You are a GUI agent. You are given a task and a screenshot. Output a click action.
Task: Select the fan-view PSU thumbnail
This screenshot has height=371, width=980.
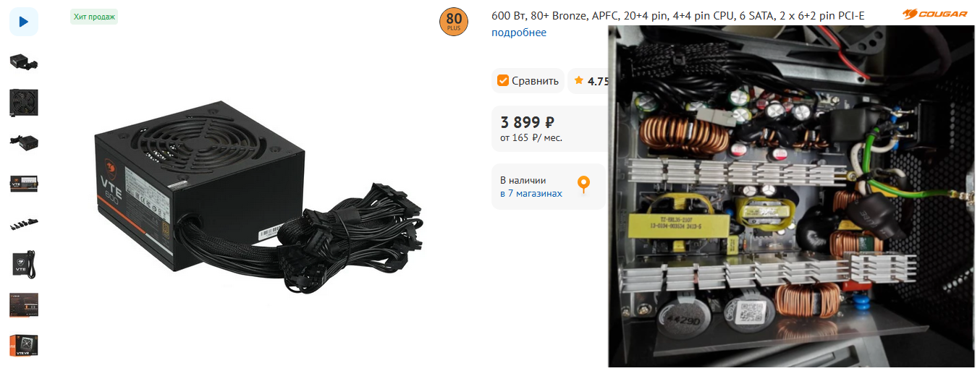(x=24, y=103)
